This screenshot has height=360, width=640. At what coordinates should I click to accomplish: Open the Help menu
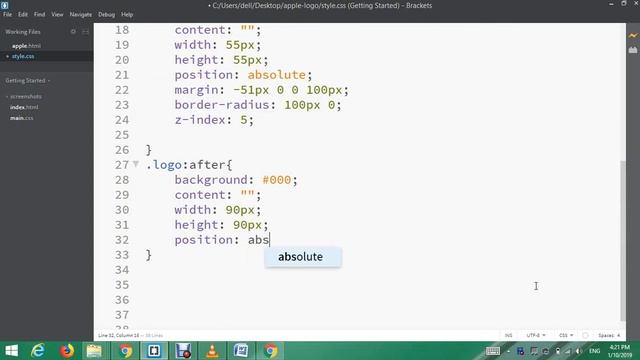(x=127, y=14)
